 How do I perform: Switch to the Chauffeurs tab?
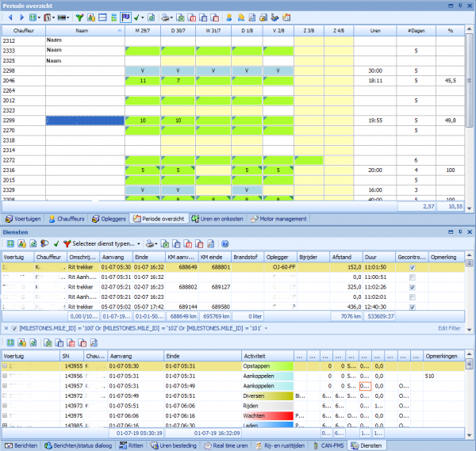click(67, 219)
